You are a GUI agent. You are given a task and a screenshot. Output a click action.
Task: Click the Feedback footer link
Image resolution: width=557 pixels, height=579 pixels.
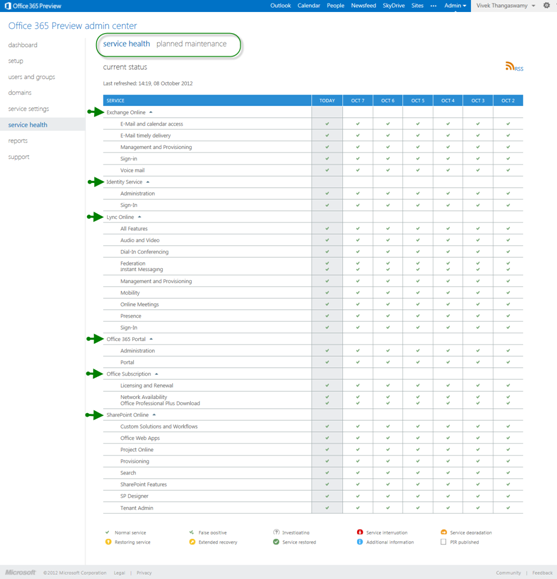click(542, 573)
